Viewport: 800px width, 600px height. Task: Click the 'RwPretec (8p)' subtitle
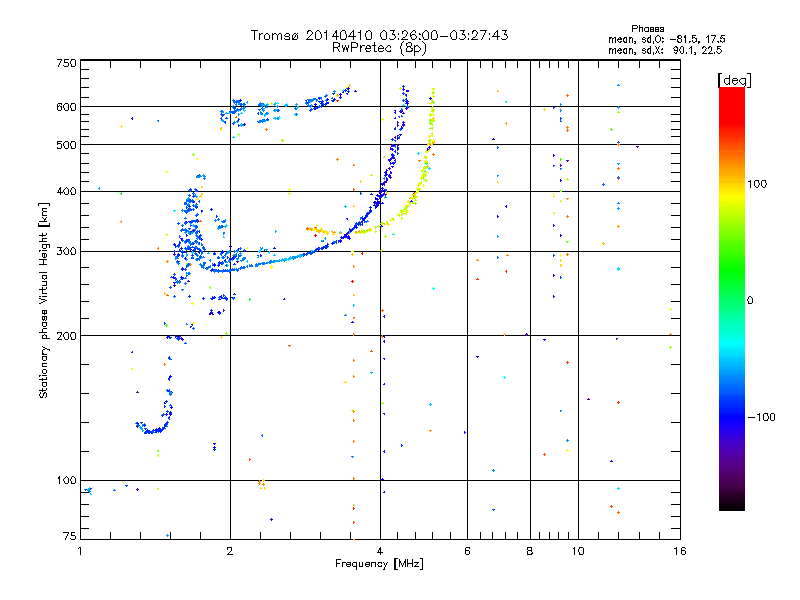[379, 48]
